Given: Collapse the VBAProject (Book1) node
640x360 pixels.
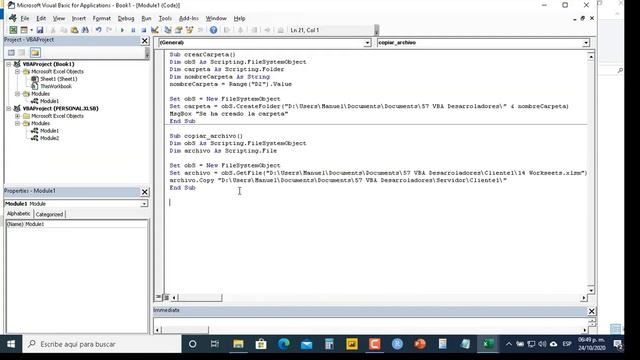Looking at the screenshot, I should [9, 64].
